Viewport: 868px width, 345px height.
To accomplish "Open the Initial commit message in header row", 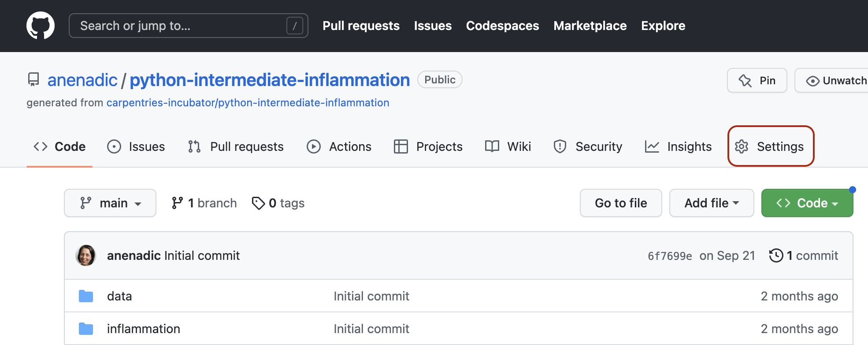I will coord(202,255).
